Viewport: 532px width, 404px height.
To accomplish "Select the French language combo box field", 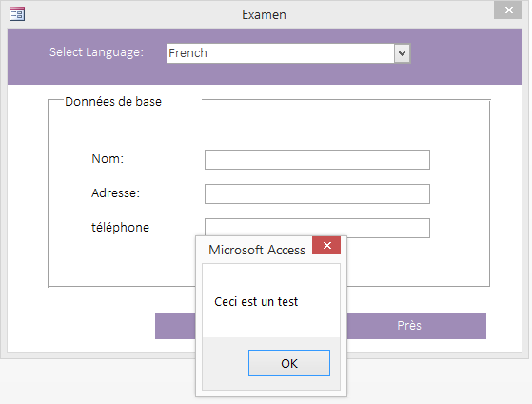I will pos(288,53).
